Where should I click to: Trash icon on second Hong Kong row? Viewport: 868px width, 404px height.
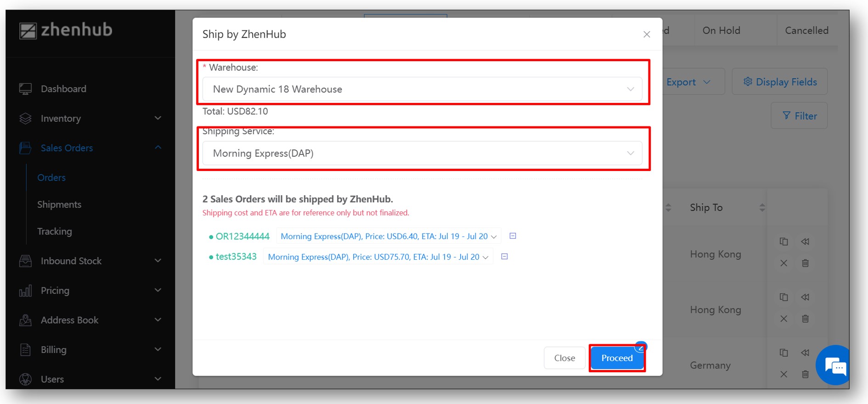pos(805,319)
